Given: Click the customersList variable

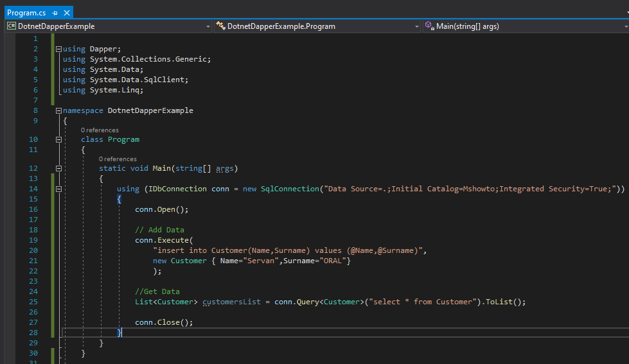Looking at the screenshot, I should point(231,302).
